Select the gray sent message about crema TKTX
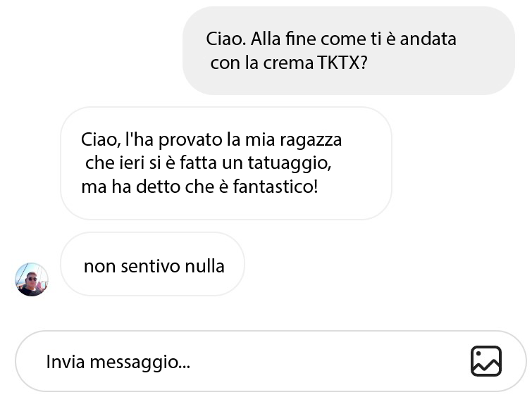This screenshot has height=397, width=532. point(349,51)
